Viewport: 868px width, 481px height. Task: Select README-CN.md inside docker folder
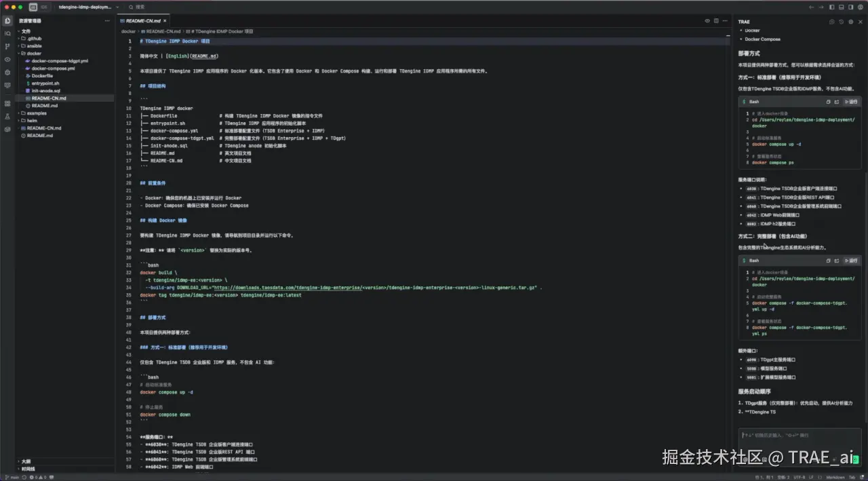coord(49,98)
